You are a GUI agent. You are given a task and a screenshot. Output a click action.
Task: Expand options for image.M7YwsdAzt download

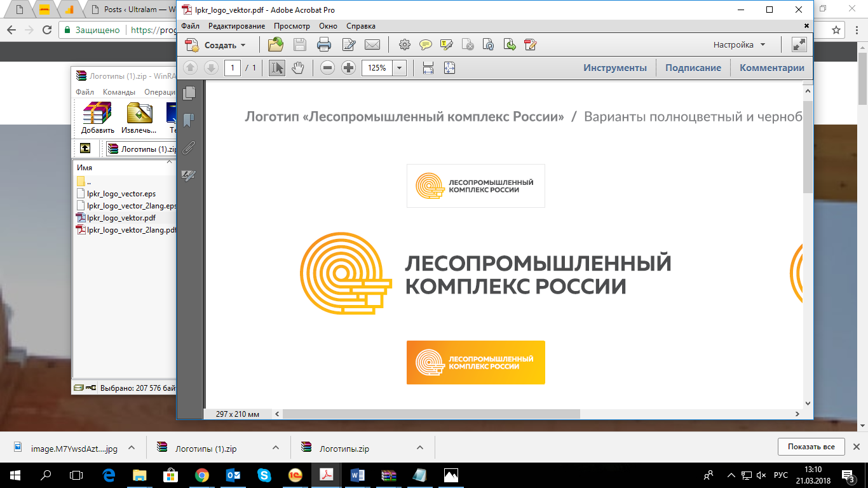132,448
